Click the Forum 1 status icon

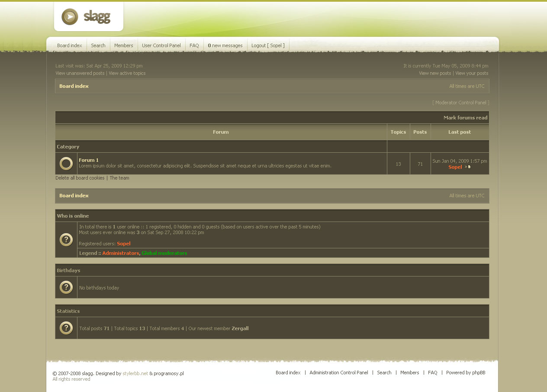[x=66, y=164]
